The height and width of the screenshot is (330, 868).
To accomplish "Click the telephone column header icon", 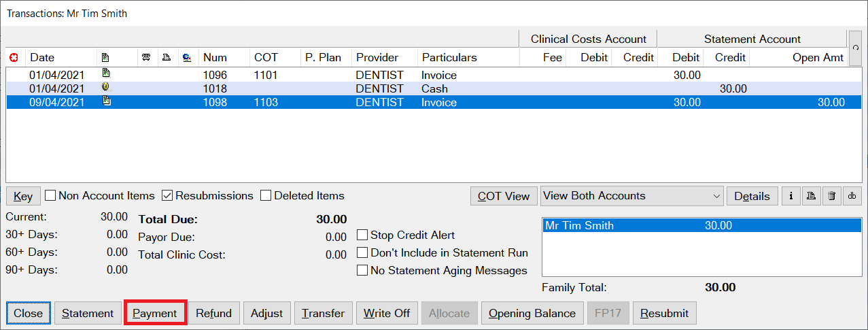I will pos(145,57).
